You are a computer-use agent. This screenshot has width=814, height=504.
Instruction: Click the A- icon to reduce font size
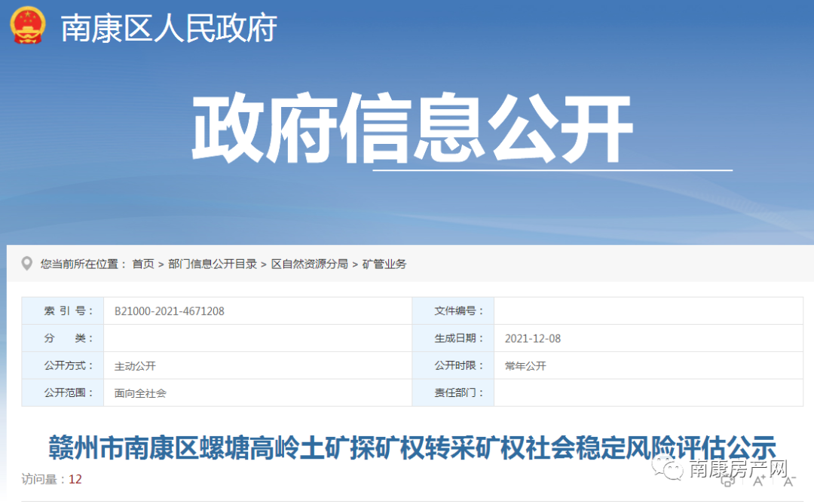(x=789, y=481)
